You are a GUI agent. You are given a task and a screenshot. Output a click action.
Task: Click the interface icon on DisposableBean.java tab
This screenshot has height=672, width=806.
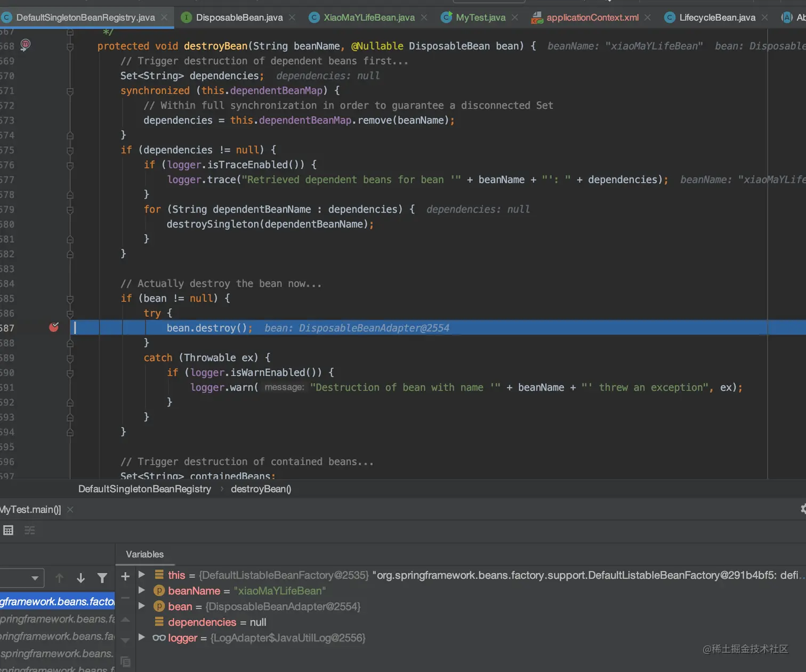pyautogui.click(x=186, y=18)
